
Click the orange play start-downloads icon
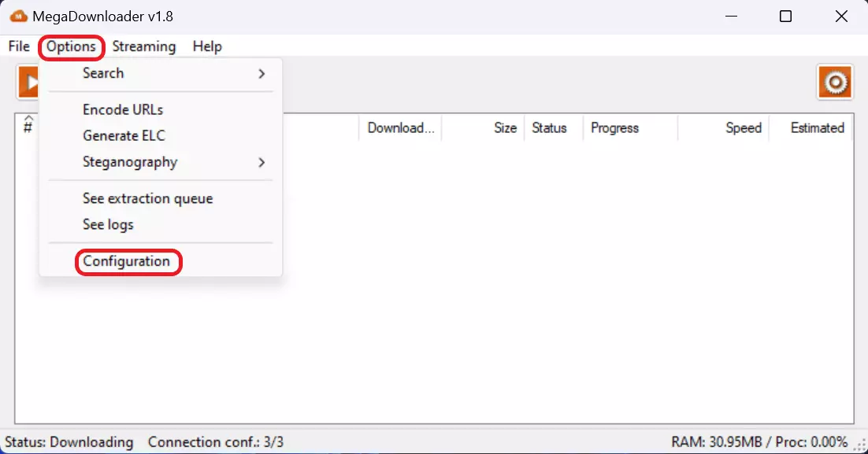[28, 83]
